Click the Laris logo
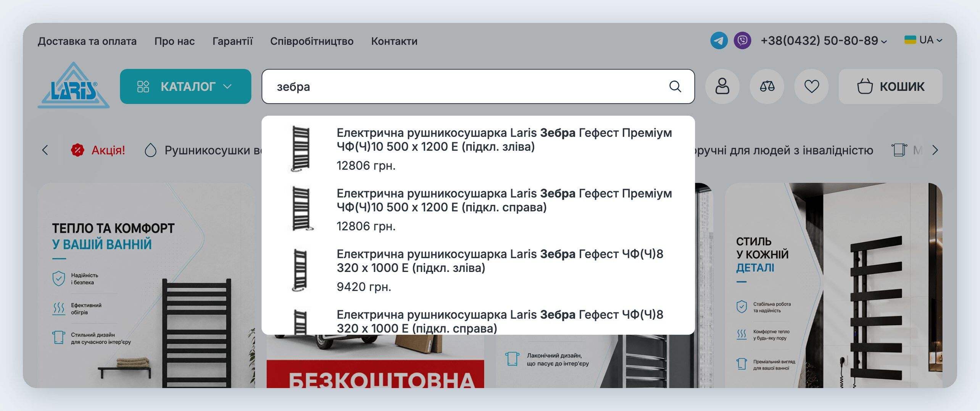 coord(74,85)
